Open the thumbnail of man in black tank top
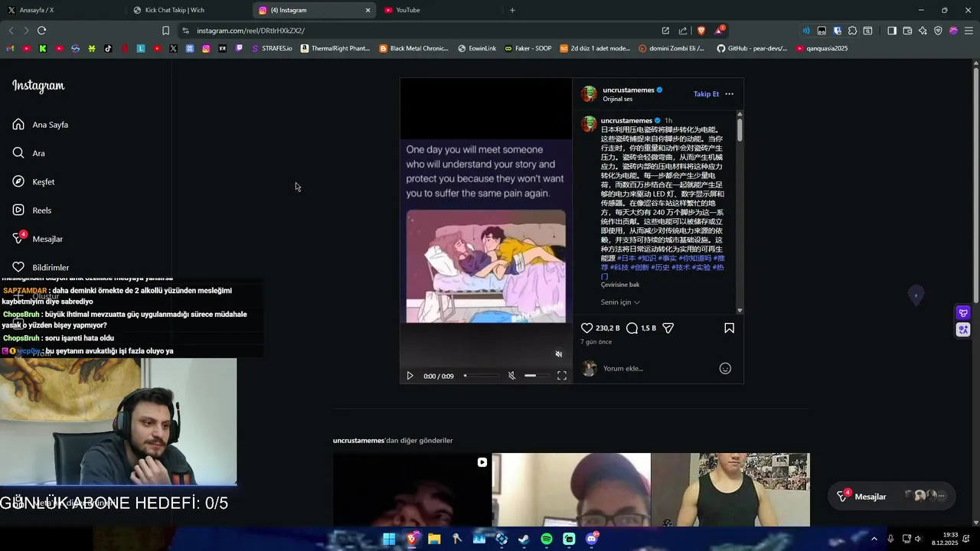Viewport: 980px width, 551px height. 730,490
